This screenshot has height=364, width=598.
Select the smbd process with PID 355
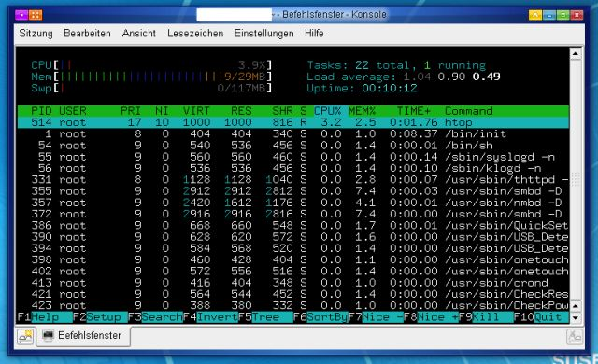293,191
